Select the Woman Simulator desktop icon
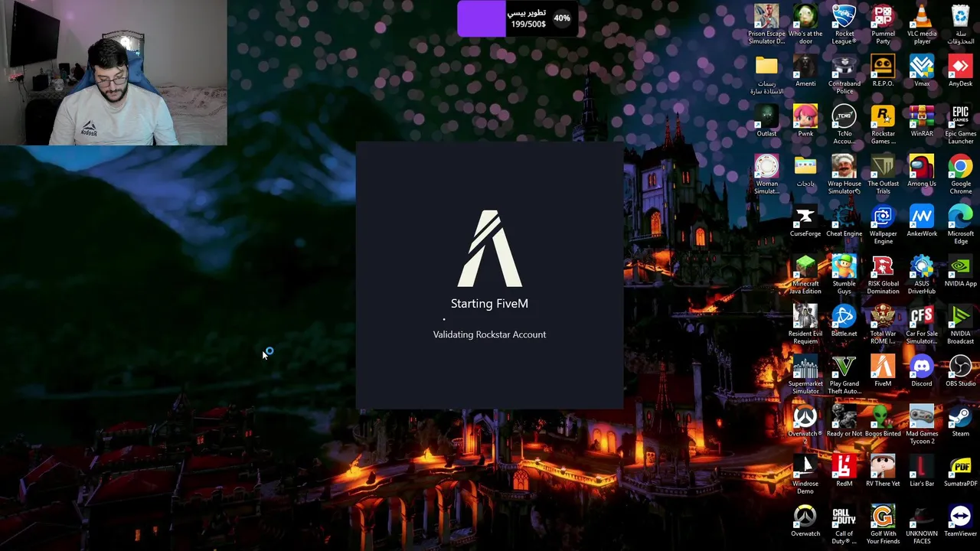This screenshot has width=980, height=551. point(766,174)
